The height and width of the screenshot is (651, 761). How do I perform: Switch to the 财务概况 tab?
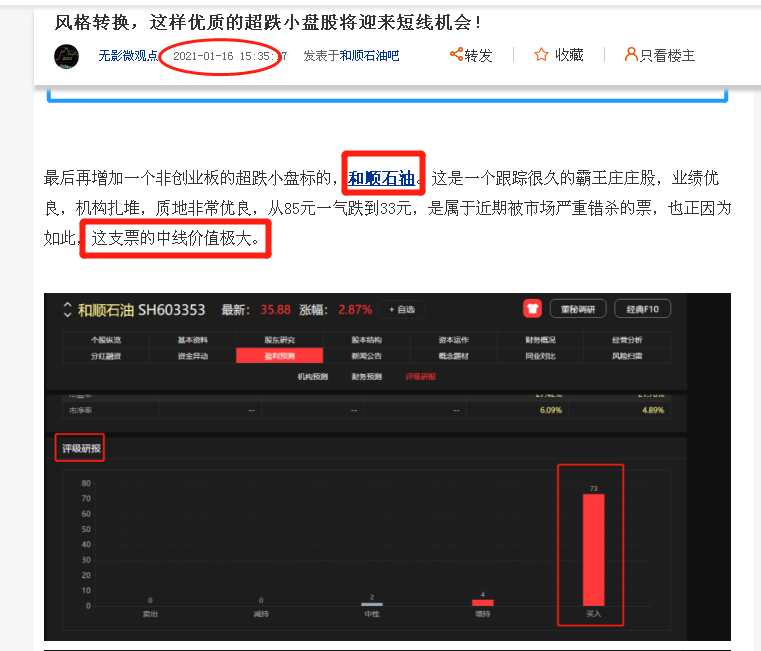pos(540,340)
